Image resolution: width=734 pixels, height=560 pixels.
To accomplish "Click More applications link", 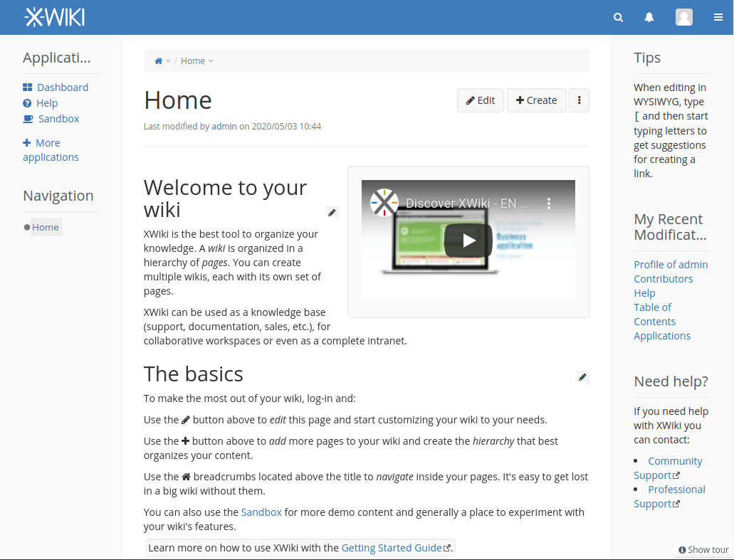I will tap(51, 150).
